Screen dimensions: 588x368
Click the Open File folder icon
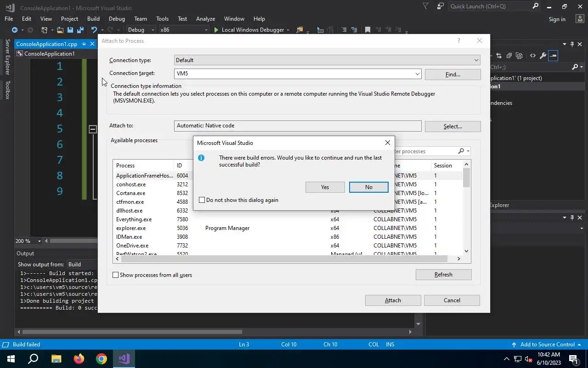(61, 30)
